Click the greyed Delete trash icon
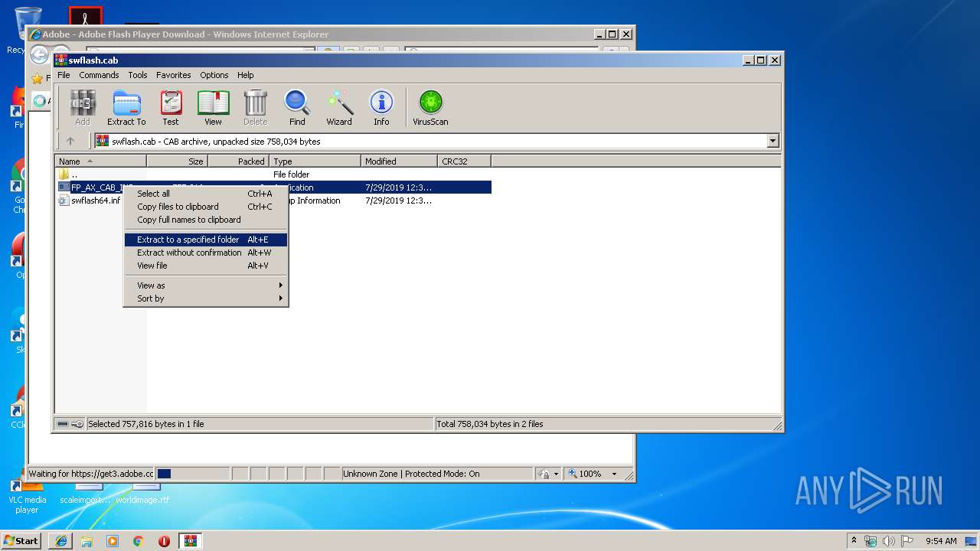 click(x=255, y=108)
